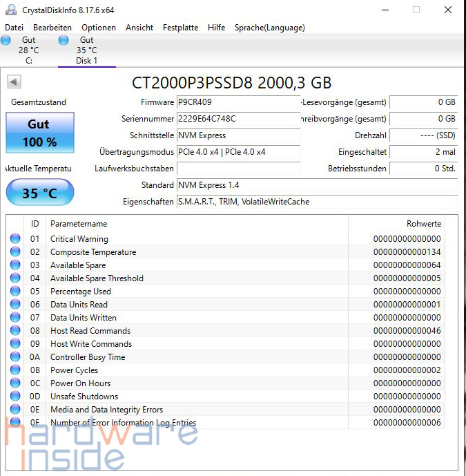Select raw value 0000000000064 of Available Spare
This screenshot has width=466, height=476.
pyautogui.click(x=407, y=265)
